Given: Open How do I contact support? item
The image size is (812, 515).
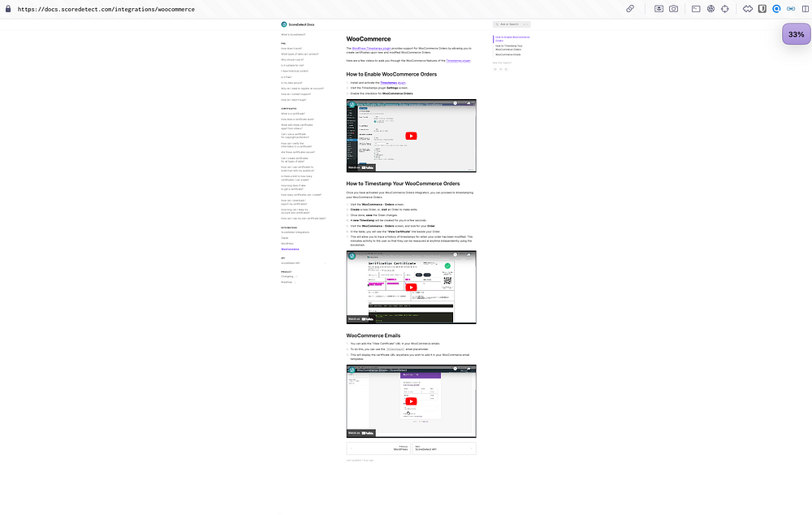Looking at the screenshot, I should (296, 94).
